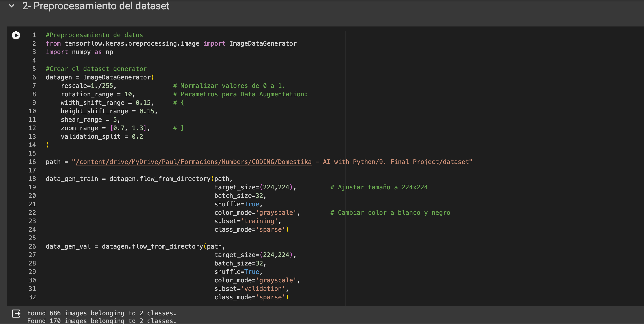This screenshot has height=324, width=644.
Task: Run the preprocessing code cell
Action: point(16,35)
